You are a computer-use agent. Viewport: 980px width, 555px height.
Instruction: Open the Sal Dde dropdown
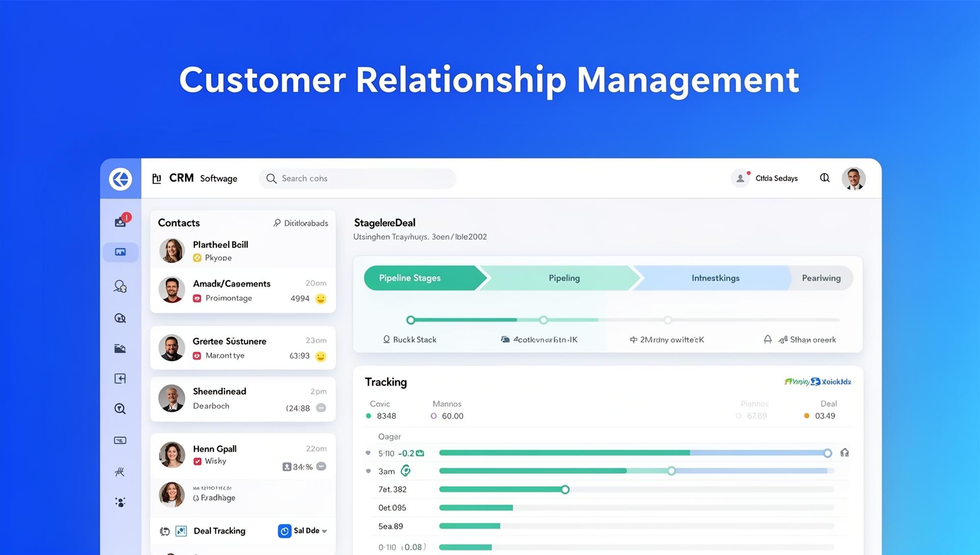pos(303,531)
